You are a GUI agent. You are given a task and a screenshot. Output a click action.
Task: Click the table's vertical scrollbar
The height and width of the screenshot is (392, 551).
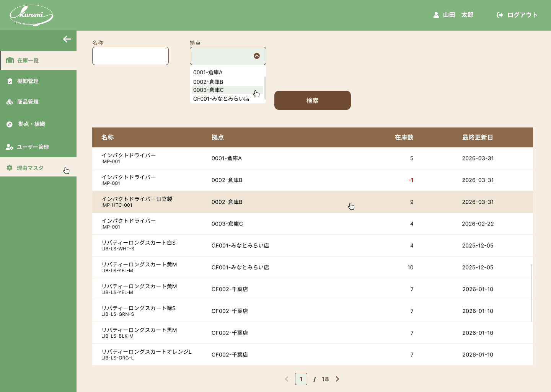(531, 293)
